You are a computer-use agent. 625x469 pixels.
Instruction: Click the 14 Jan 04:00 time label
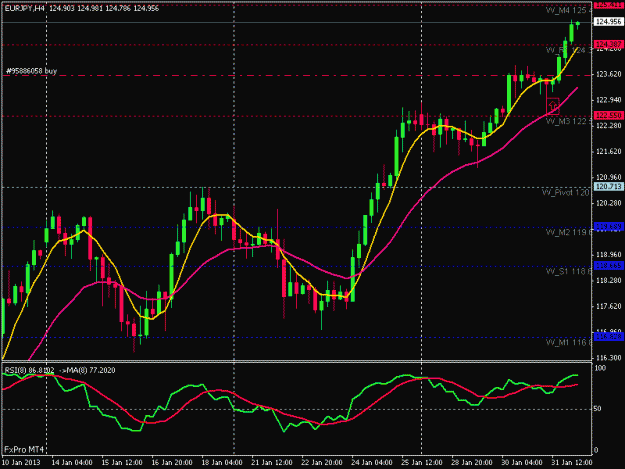(72, 462)
